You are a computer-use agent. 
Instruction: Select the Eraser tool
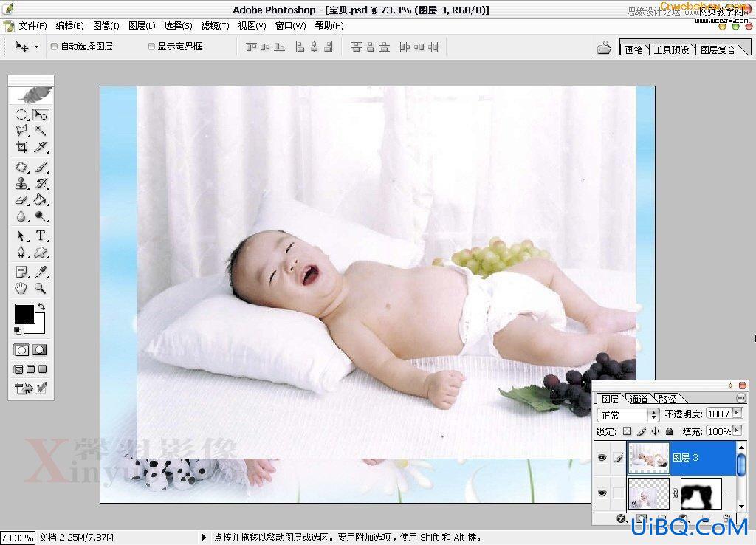(x=21, y=199)
